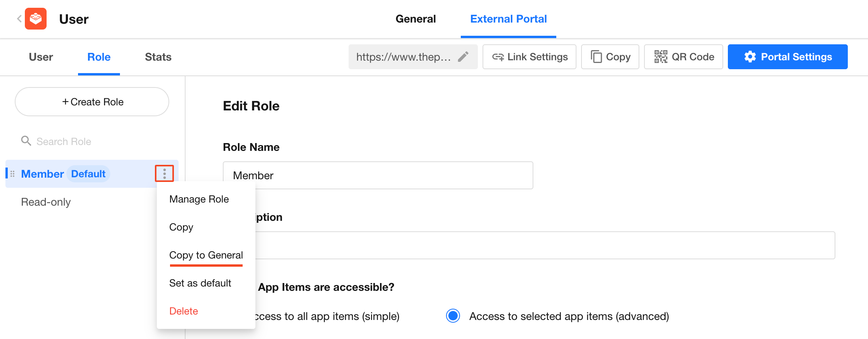Screen dimensions: 868x339
Task: Select Copy to General menu option
Action: pos(206,255)
